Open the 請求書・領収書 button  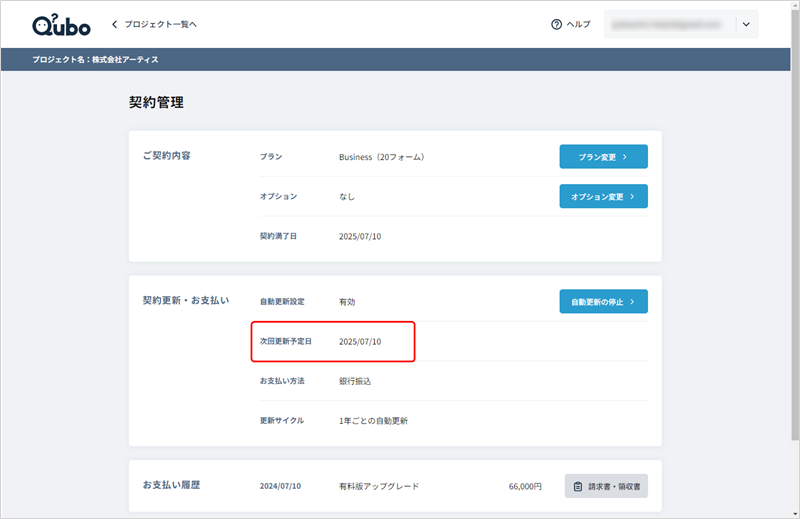[x=606, y=486]
